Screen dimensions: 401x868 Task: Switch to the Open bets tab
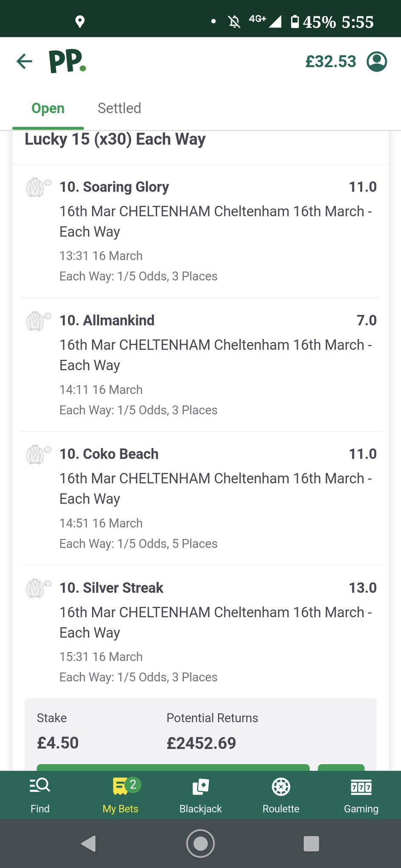(x=48, y=108)
